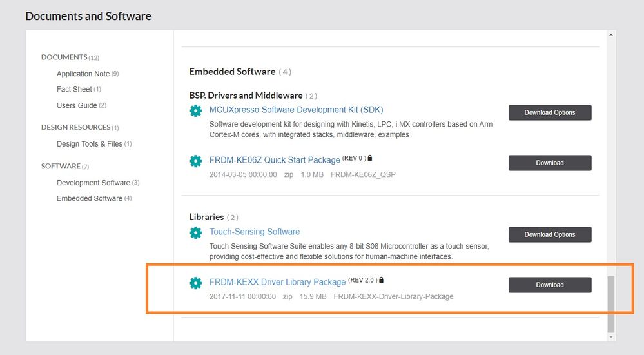Image resolution: width=644 pixels, height=355 pixels.
Task: Download the FRDM-KEXX Driver Library Package
Action: (549, 285)
